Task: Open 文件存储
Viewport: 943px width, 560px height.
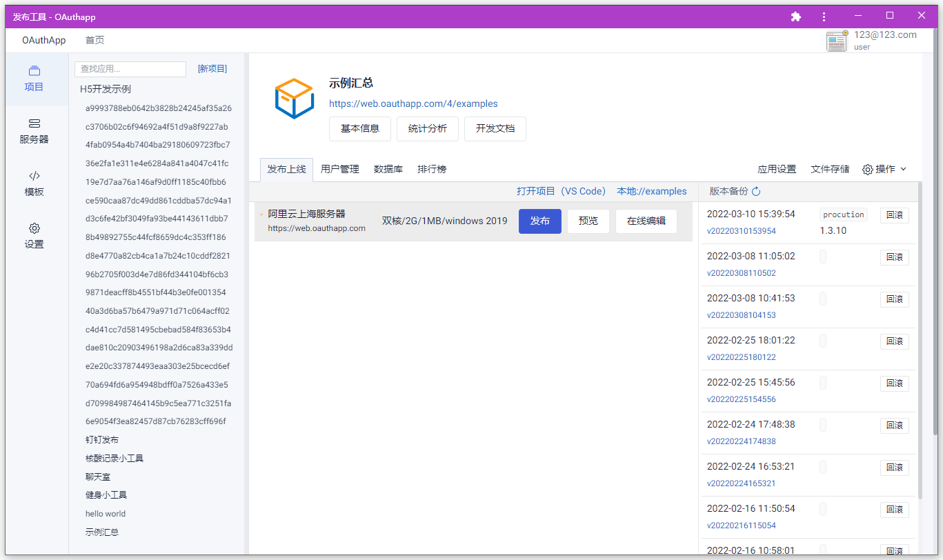Action: pos(830,169)
